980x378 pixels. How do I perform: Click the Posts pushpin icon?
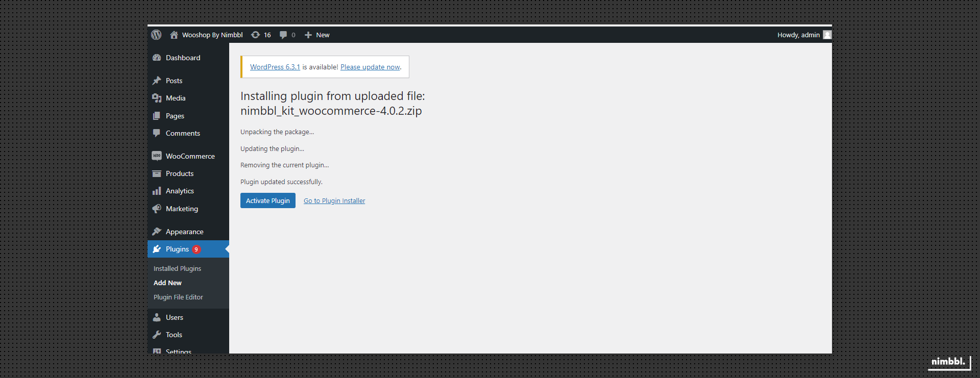(157, 81)
